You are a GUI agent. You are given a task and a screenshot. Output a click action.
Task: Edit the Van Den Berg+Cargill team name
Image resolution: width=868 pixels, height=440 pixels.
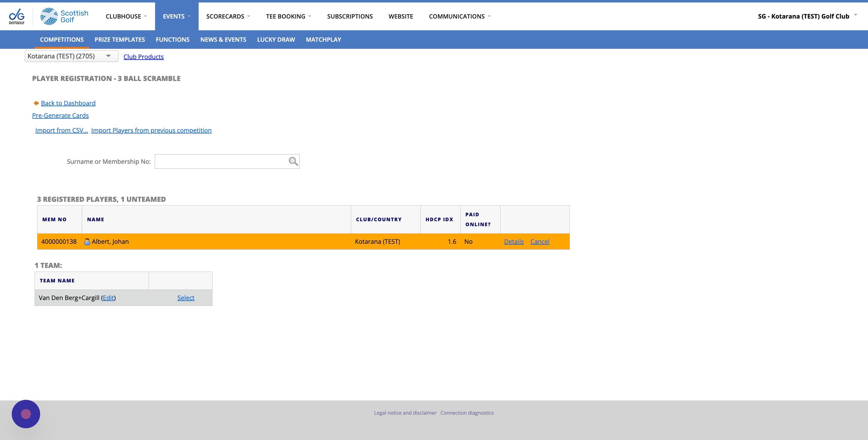point(108,298)
